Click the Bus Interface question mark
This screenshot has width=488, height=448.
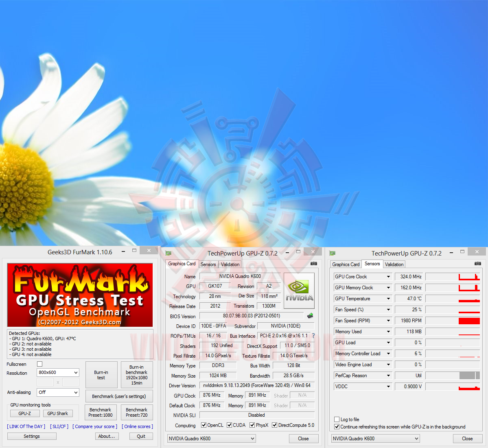tap(313, 336)
